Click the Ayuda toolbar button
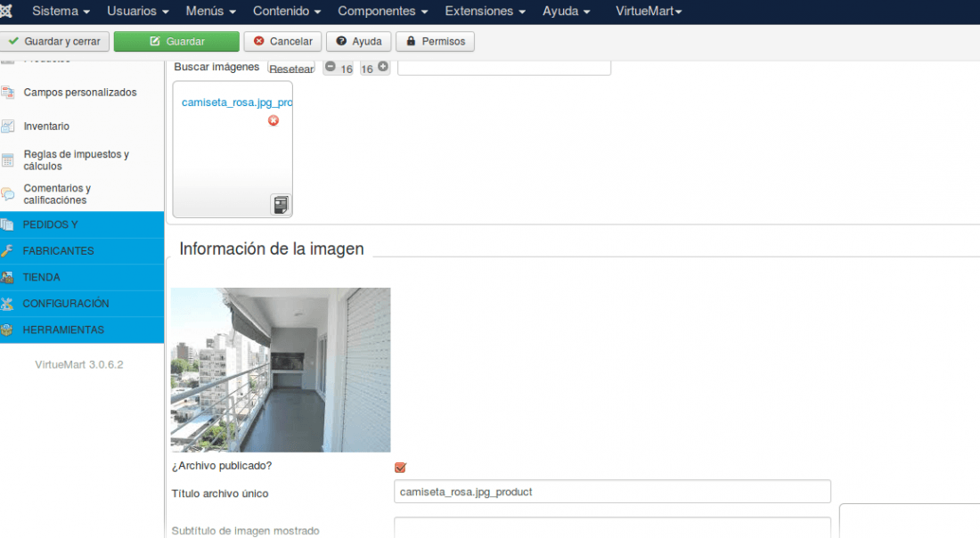The height and width of the screenshot is (538, 980). pos(359,41)
